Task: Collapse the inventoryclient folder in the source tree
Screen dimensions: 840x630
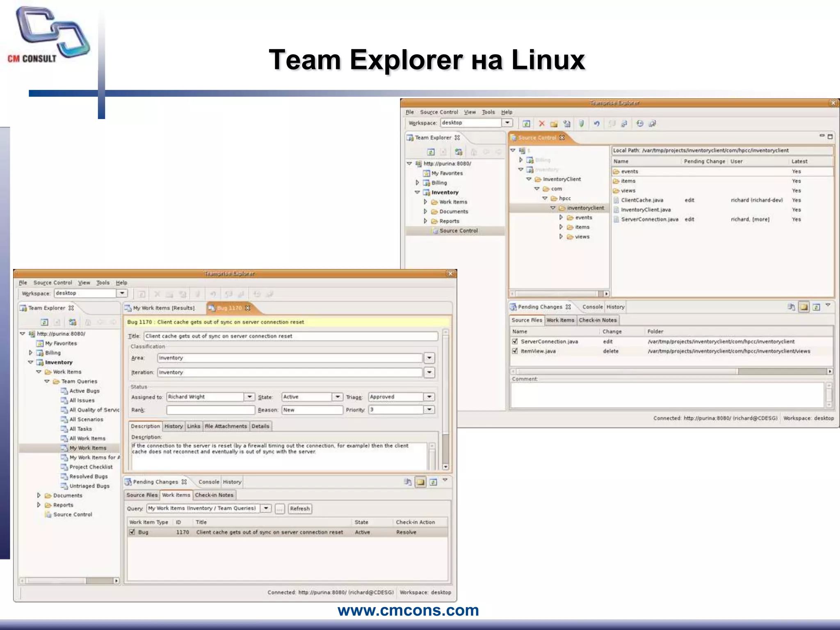Action: click(x=553, y=208)
